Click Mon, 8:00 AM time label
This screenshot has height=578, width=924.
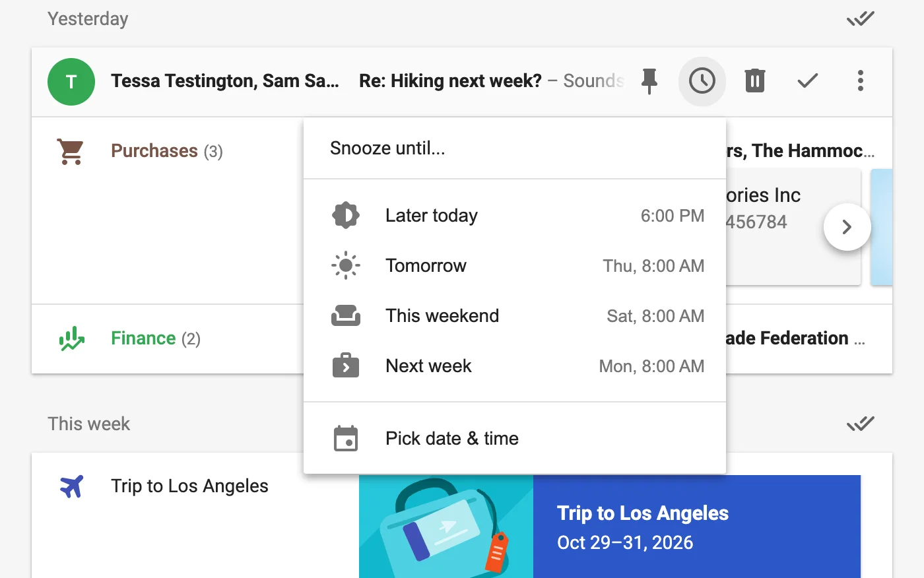point(651,366)
